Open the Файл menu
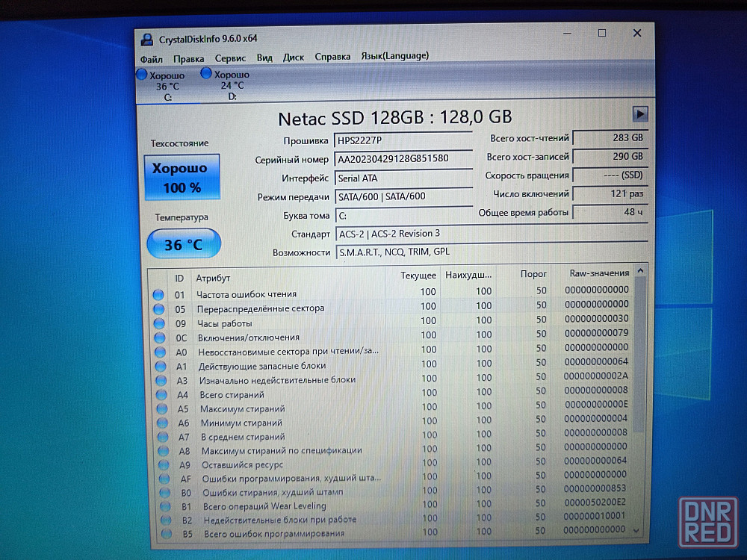Image resolution: width=747 pixels, height=560 pixels. pos(151,59)
